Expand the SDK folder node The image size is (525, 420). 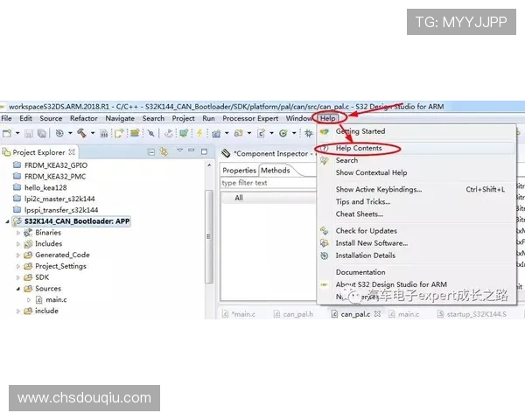click(17, 277)
